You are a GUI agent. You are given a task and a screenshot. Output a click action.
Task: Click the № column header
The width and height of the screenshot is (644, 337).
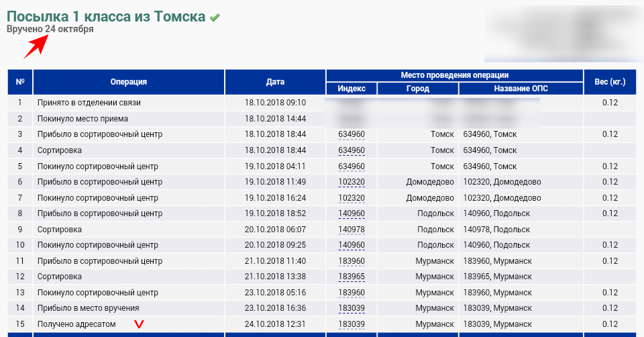point(20,82)
